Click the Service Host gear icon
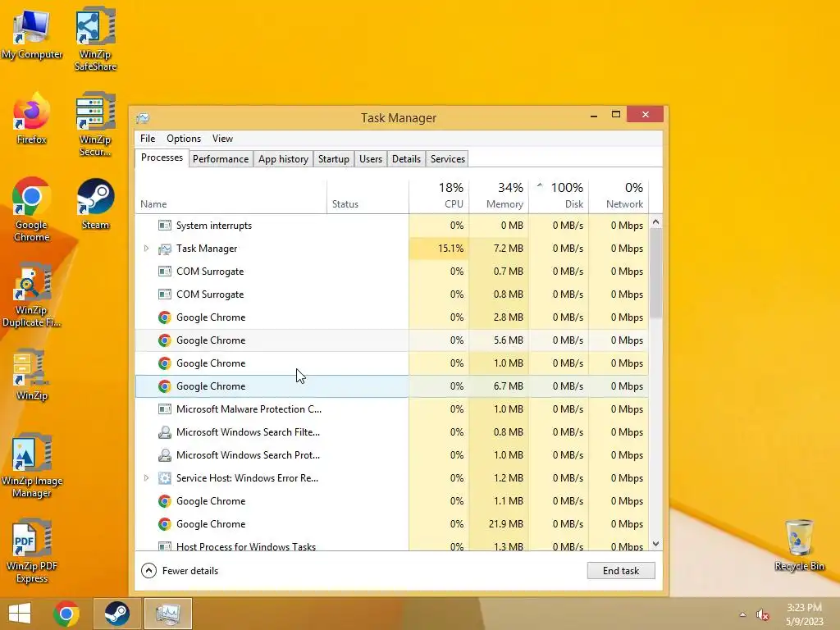The width and height of the screenshot is (840, 630). pos(164,478)
